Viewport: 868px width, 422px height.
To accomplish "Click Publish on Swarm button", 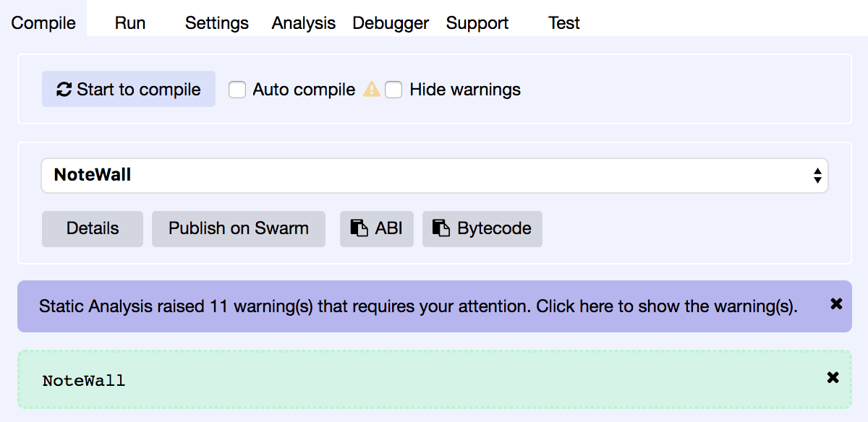I will [x=239, y=229].
